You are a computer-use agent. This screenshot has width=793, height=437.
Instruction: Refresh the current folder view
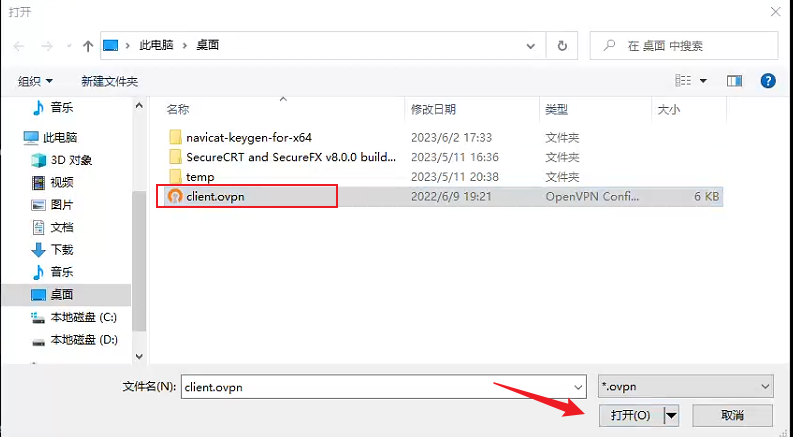[564, 46]
